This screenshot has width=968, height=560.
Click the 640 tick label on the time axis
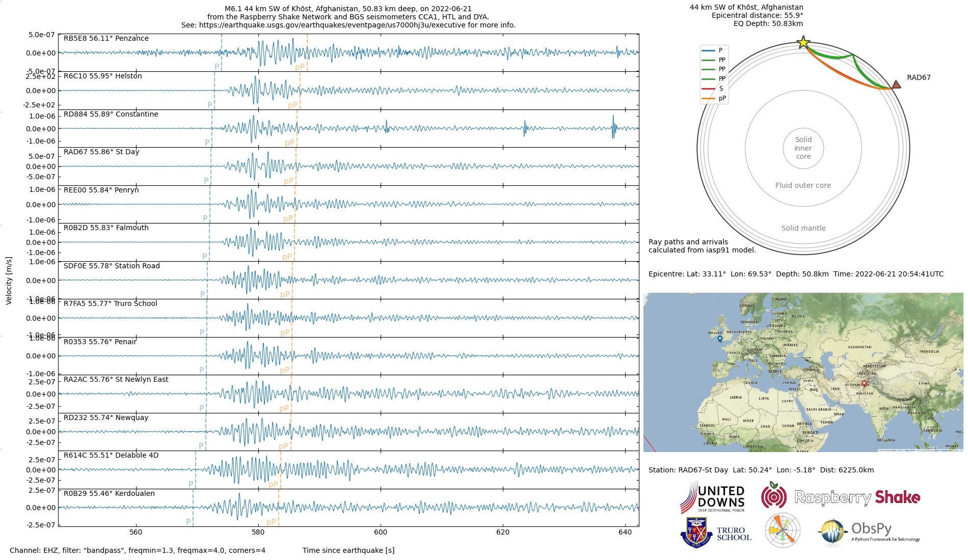625,533
